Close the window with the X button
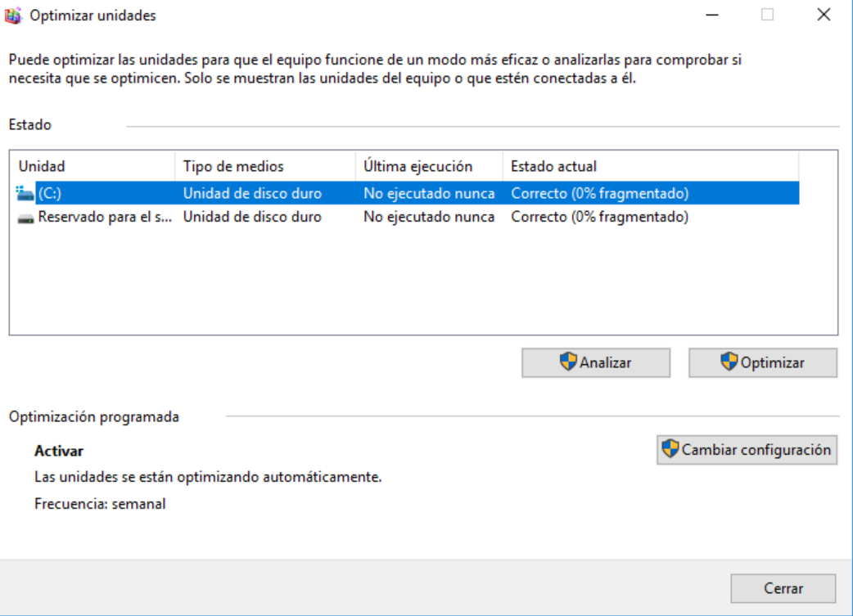The height and width of the screenshot is (616, 853). (824, 16)
